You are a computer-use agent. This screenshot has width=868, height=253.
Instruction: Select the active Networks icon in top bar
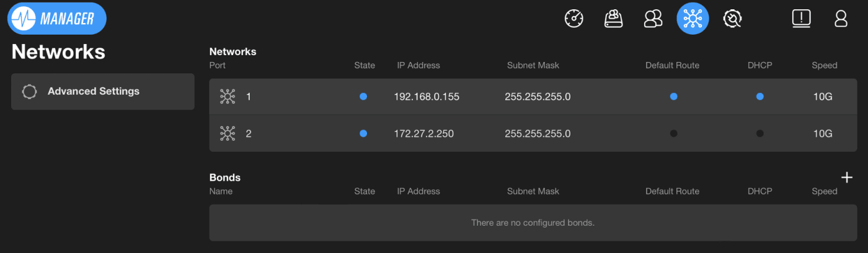[x=692, y=19]
